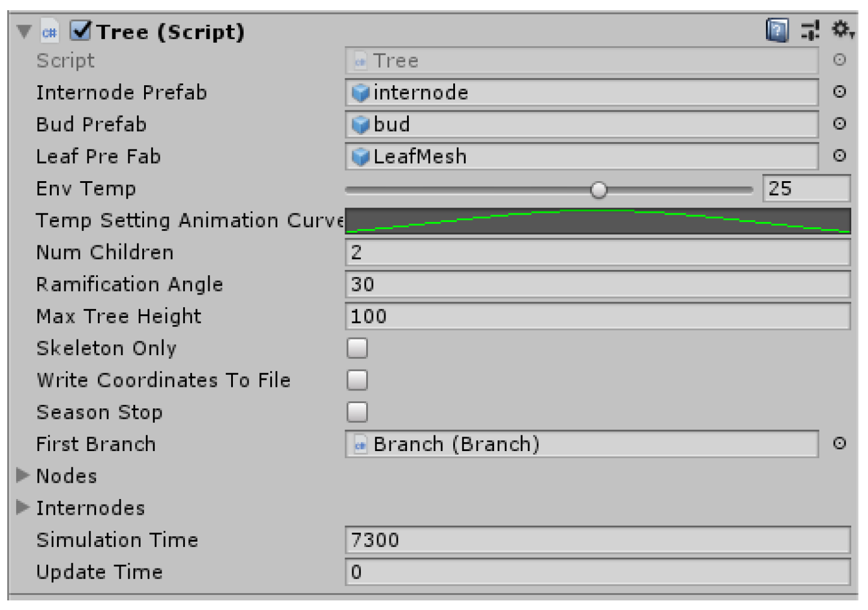Click the Write Coordinates To File label
Viewport: 868px width, 610px height.
(163, 380)
